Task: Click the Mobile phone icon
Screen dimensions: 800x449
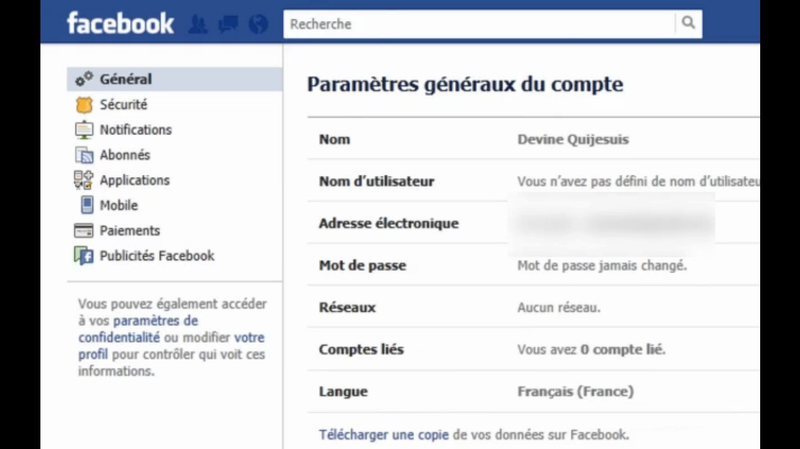Action: pos(84,205)
